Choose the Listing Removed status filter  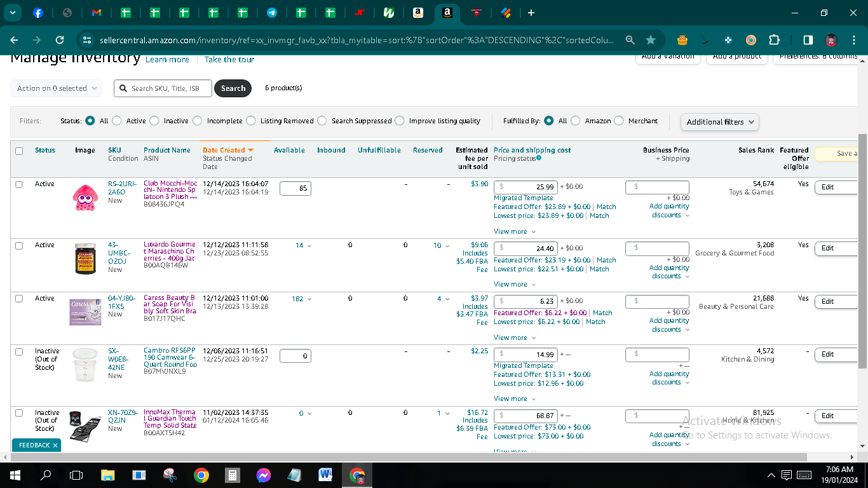point(251,121)
